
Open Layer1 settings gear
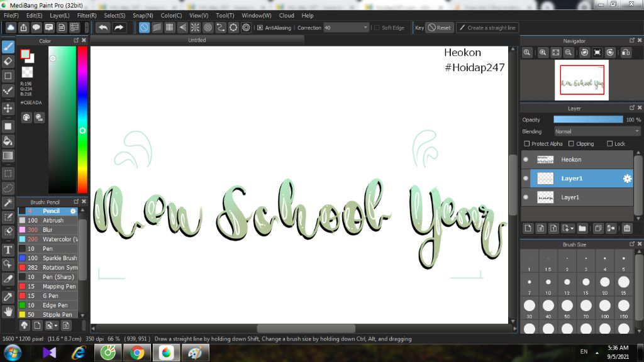coord(627,178)
